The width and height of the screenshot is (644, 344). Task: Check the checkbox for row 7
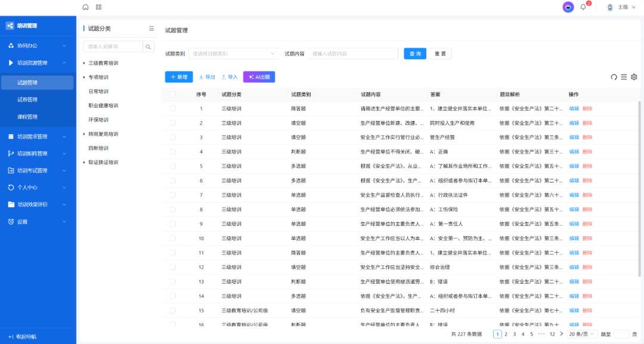pyautogui.click(x=172, y=195)
